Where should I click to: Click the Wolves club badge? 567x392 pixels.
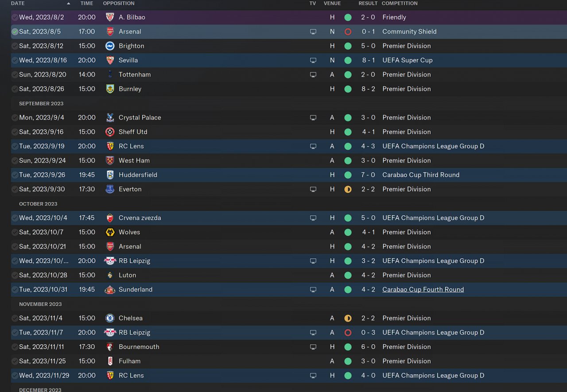[110, 232]
